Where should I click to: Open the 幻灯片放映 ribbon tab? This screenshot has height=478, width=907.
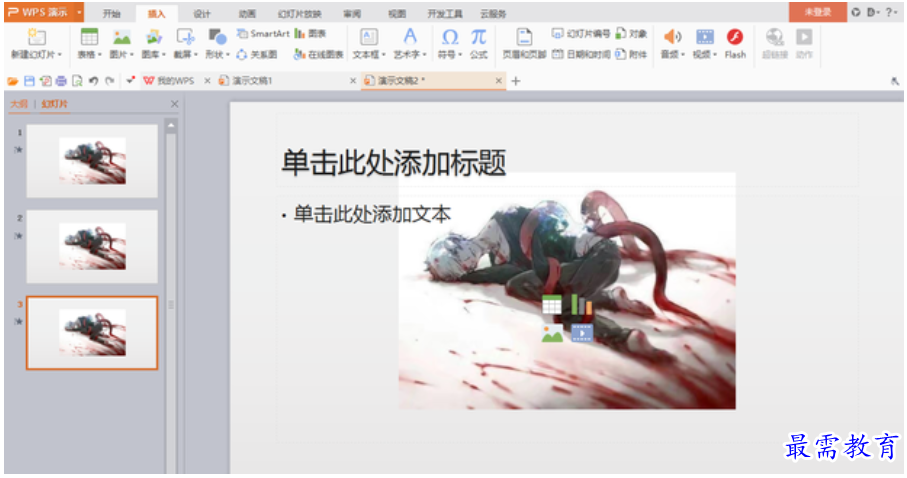300,14
